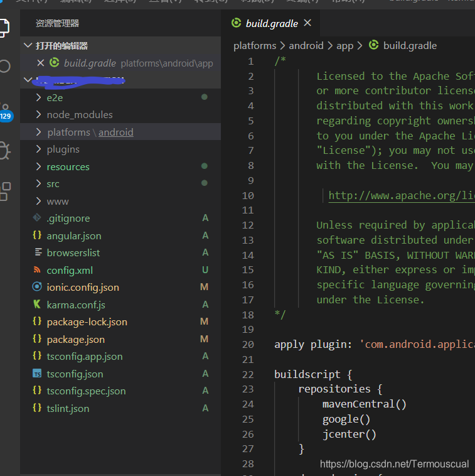Screen dimensions: 475x476
Task: Click the package.json braces icon
Action: click(x=37, y=338)
